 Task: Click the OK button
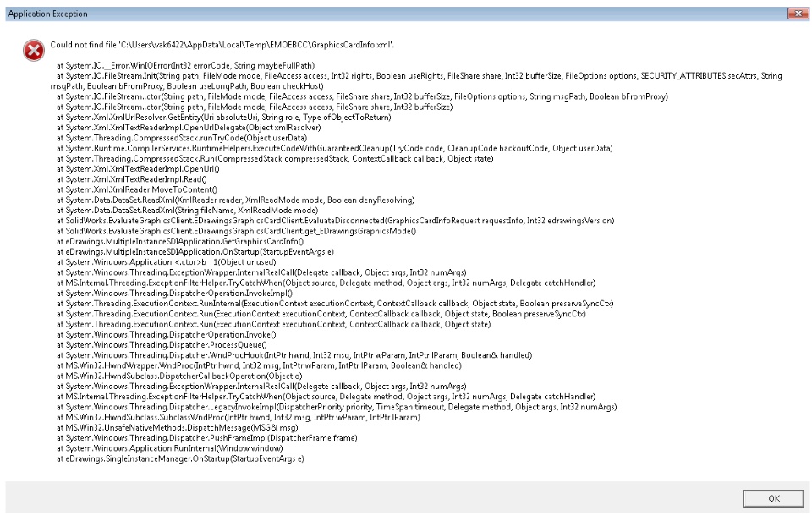[x=774, y=498]
